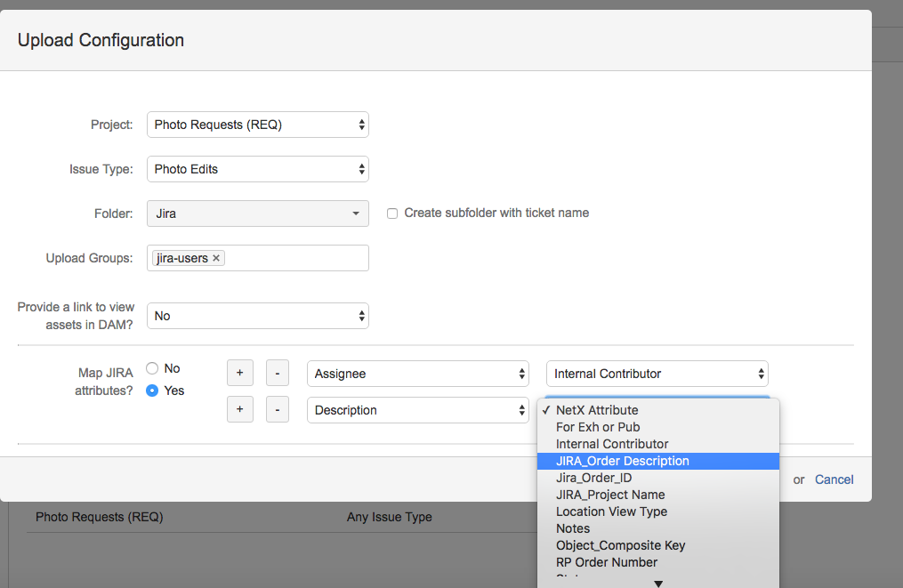903x588 pixels.
Task: Open the Assignee JIRA field dropdown
Action: 417,374
